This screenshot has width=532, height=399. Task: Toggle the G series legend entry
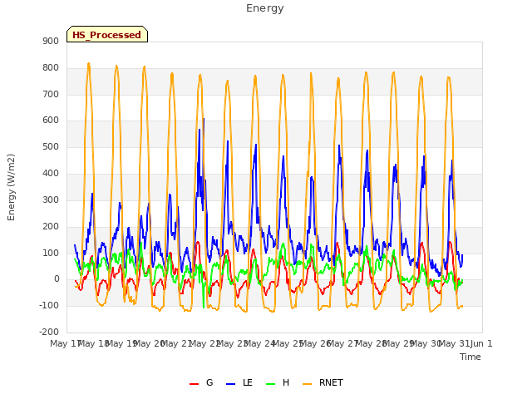click(201, 382)
